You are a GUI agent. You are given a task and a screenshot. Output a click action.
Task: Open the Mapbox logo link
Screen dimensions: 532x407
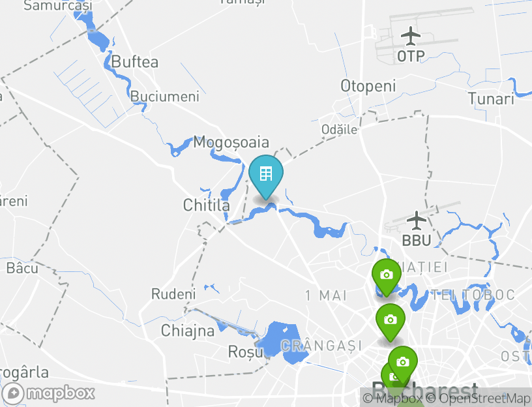click(48, 394)
